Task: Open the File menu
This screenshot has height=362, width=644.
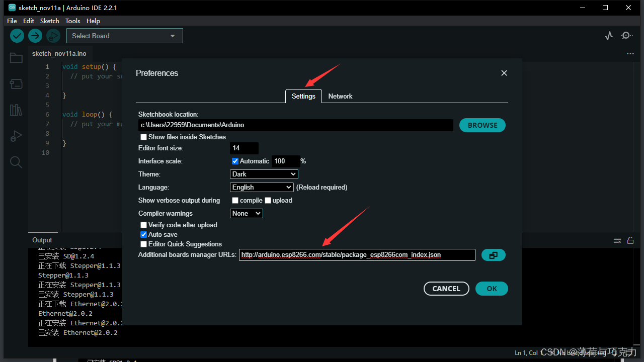Action: pyautogui.click(x=12, y=21)
